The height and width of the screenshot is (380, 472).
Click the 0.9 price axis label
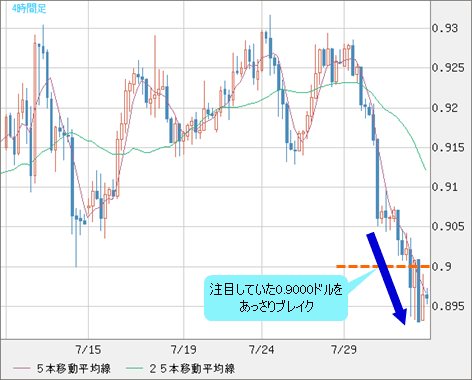442,266
